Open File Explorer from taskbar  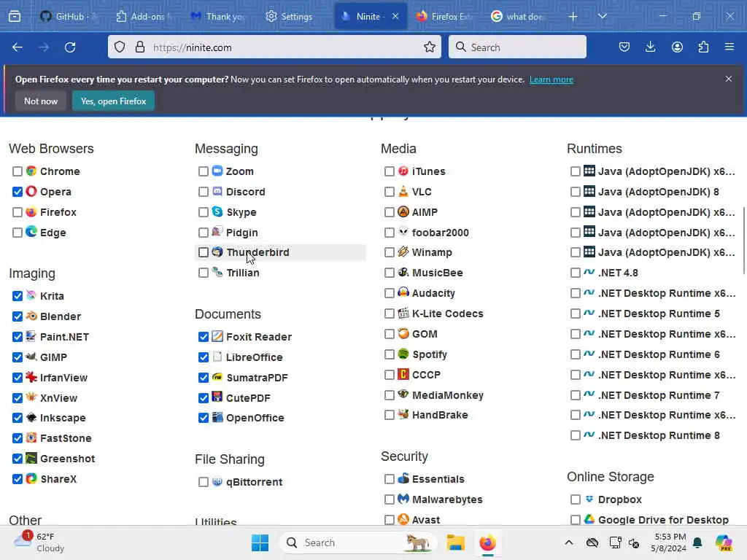[455, 542]
